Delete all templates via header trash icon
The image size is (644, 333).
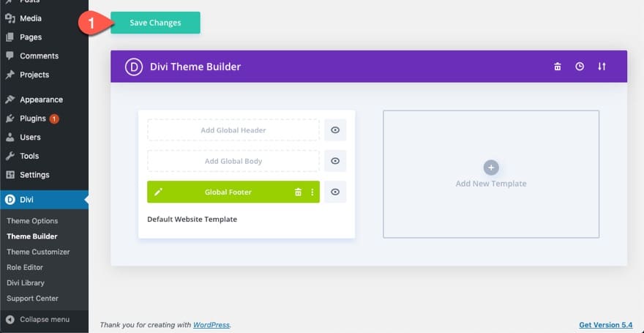[558, 67]
